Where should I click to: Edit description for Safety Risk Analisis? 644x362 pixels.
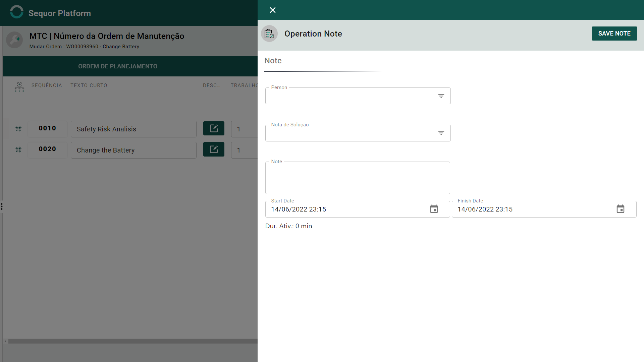214,129
